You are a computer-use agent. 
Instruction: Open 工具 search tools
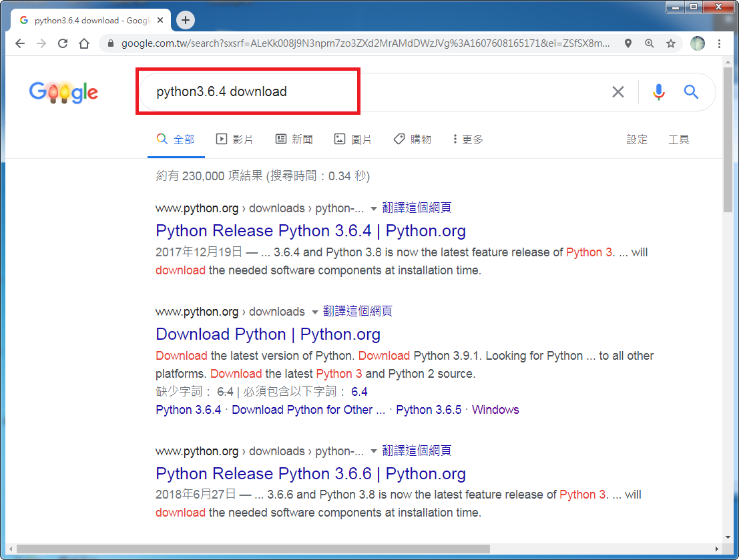[679, 139]
